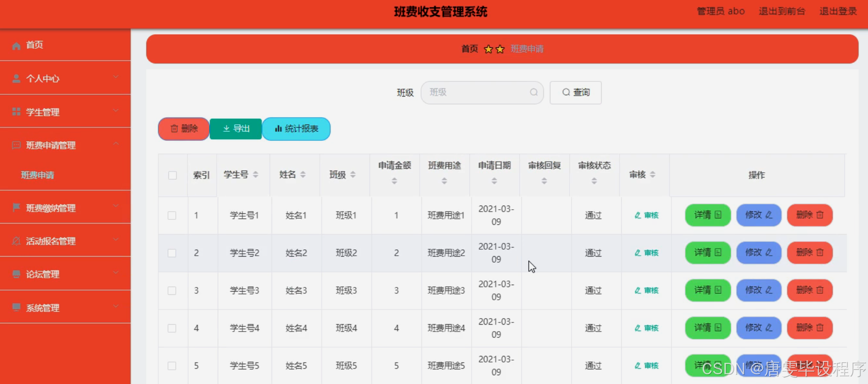This screenshot has width=868, height=384.
Task: Click 删除 for row 学生号1
Action: click(810, 215)
